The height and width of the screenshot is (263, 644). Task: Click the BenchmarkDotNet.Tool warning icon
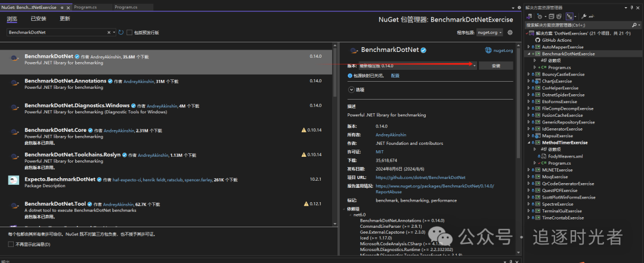(306, 204)
